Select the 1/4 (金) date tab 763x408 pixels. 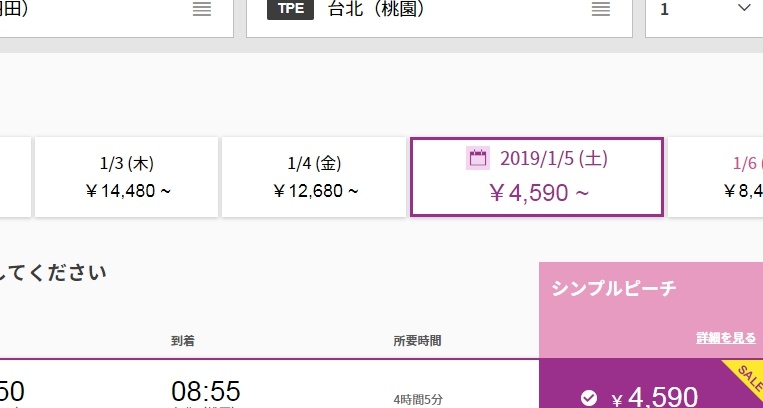(314, 177)
